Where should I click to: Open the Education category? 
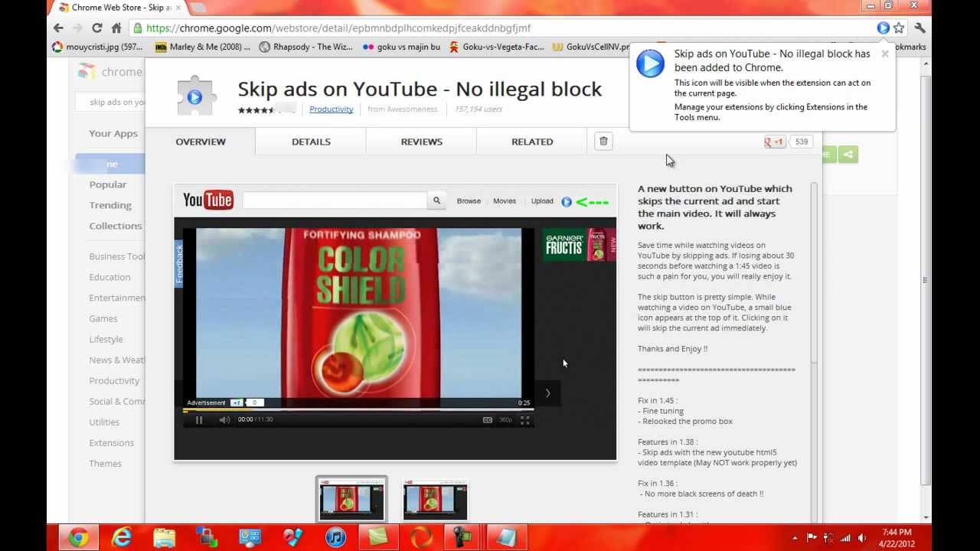coord(109,277)
